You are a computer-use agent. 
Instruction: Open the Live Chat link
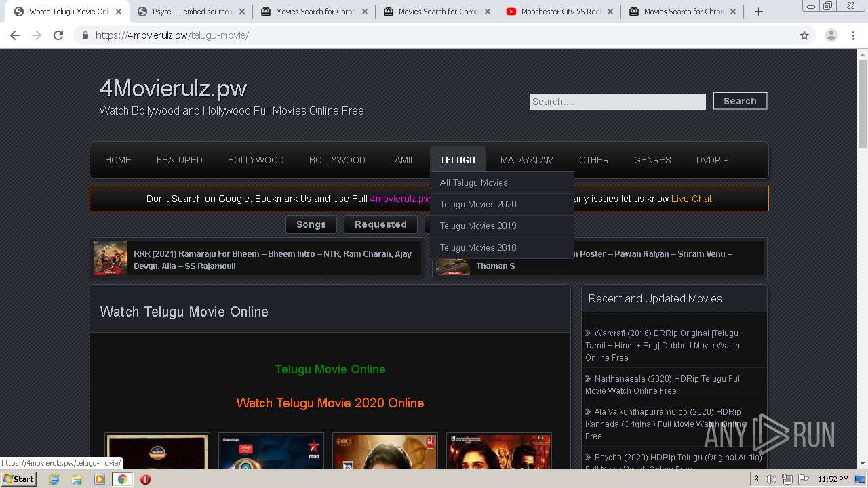[692, 199]
